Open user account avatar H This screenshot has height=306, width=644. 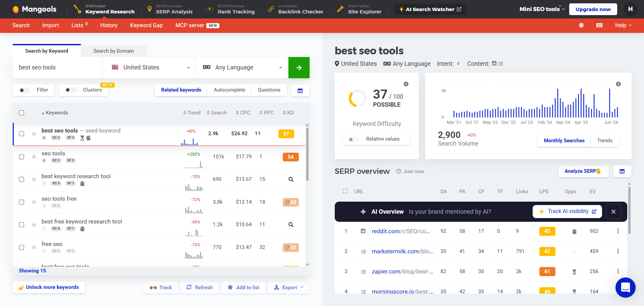click(x=630, y=9)
